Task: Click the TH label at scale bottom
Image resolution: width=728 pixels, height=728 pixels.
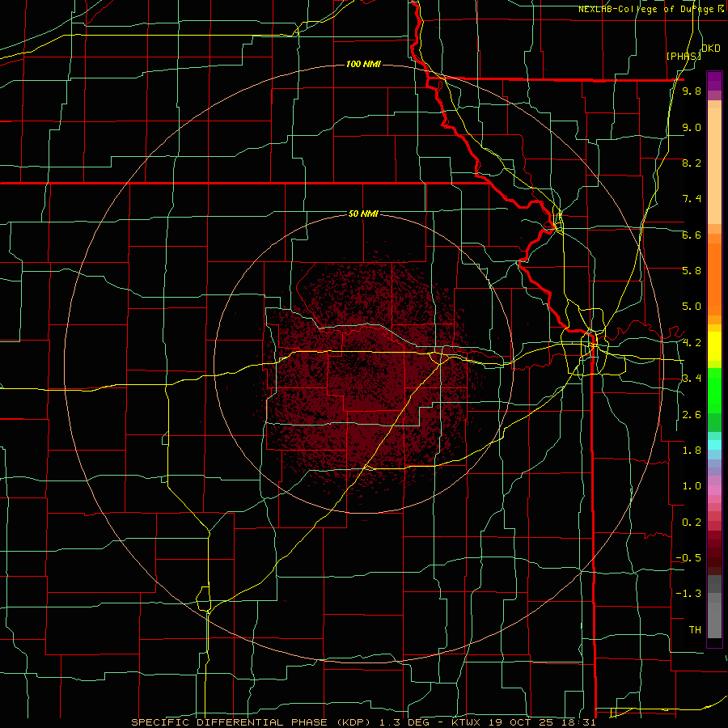Action: [695, 630]
